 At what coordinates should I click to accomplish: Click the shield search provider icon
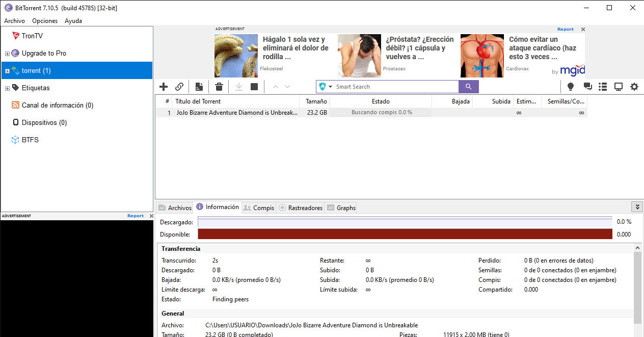[323, 87]
